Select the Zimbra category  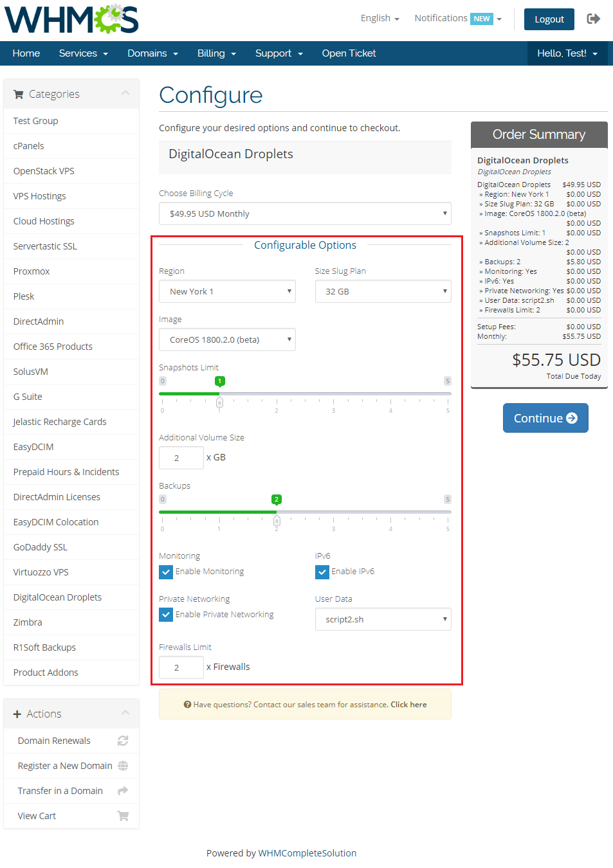(x=71, y=622)
